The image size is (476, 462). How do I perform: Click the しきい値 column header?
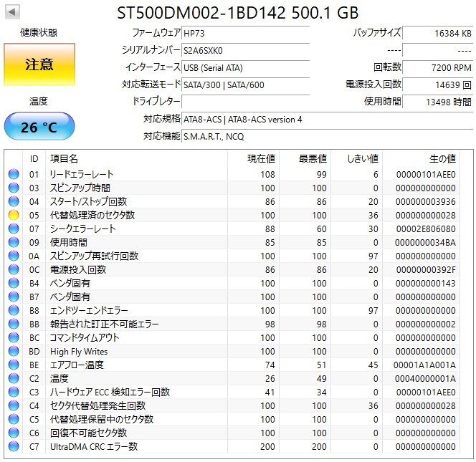(x=356, y=158)
